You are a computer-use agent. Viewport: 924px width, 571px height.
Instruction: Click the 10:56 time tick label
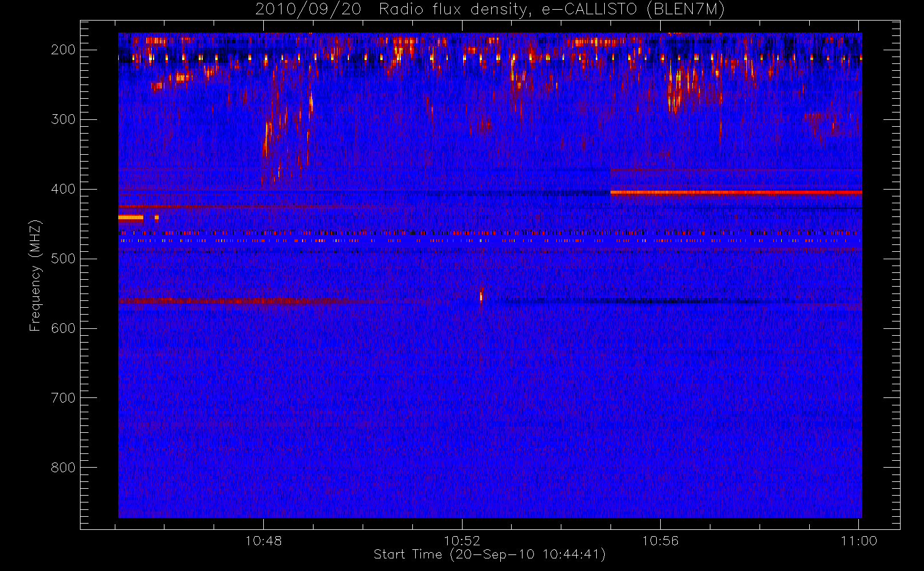tap(660, 540)
